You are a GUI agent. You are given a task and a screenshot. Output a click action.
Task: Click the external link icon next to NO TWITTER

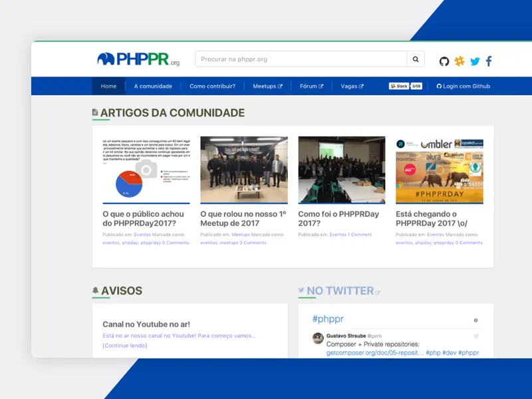click(378, 293)
